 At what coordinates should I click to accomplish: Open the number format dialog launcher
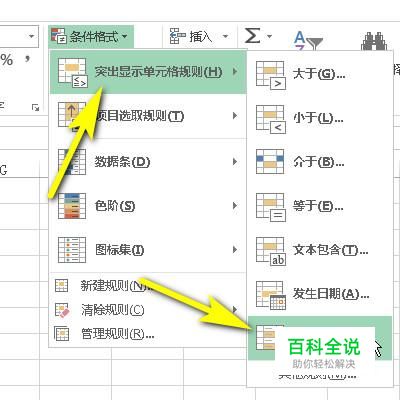(35, 107)
